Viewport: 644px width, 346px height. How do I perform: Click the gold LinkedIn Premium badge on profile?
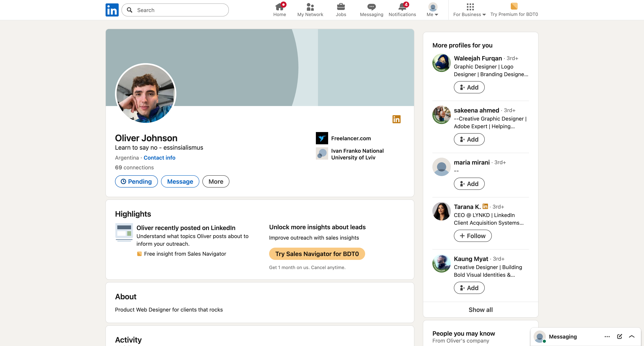click(x=397, y=119)
